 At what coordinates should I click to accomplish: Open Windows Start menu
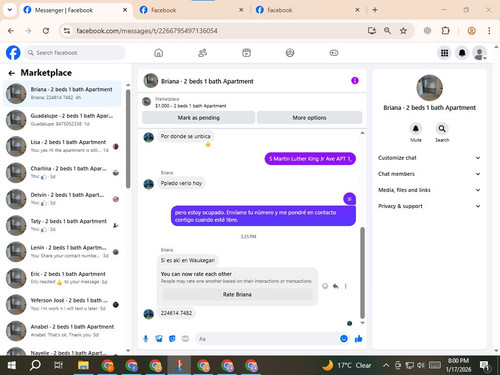click(x=12, y=365)
